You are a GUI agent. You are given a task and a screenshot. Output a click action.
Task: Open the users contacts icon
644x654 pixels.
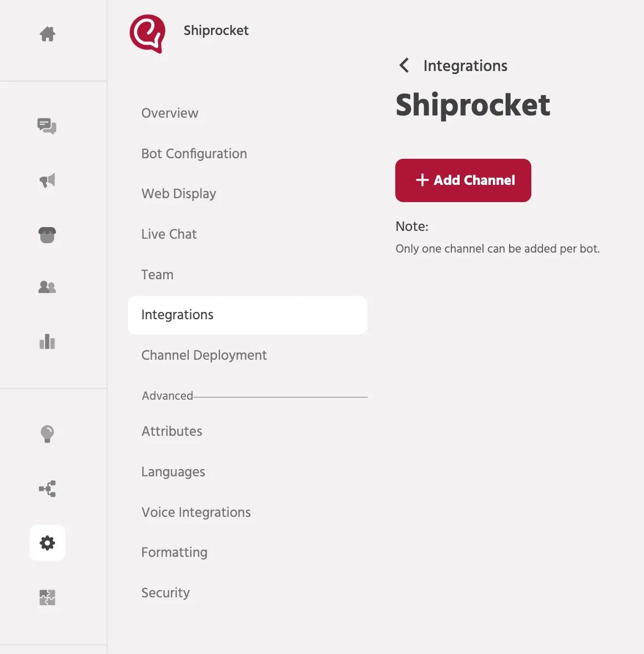point(47,287)
